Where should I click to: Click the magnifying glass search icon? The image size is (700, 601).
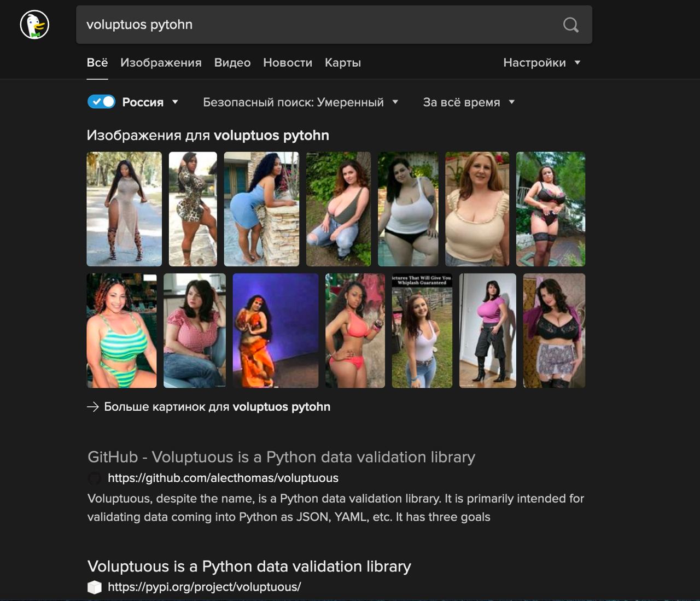[x=571, y=25]
